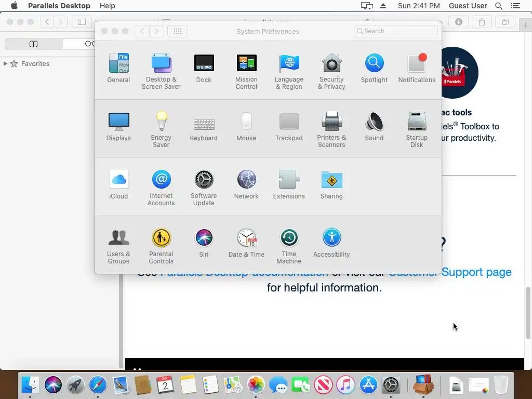Open the Guest User menu
Screen dimensions: 532x399
point(468,6)
